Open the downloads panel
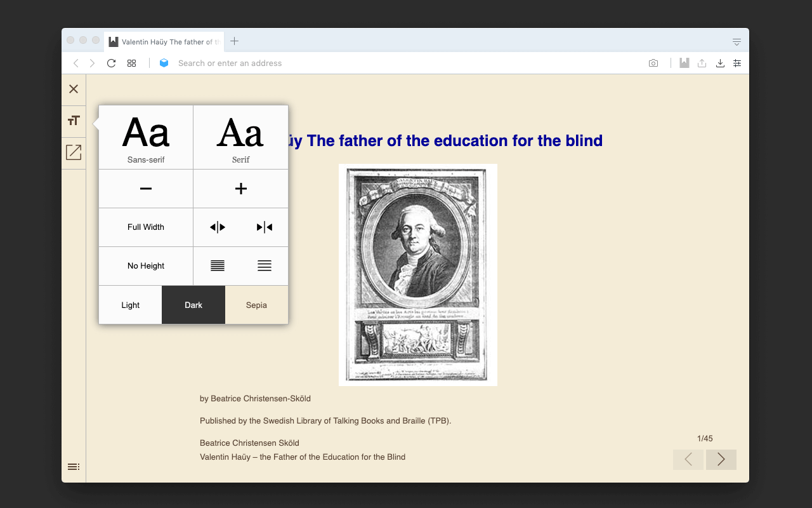Screen dimensions: 812x508 (x=720, y=63)
